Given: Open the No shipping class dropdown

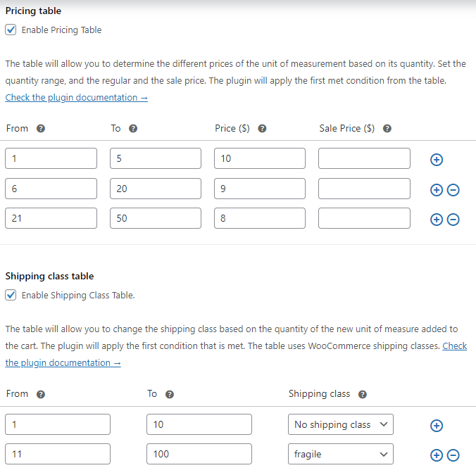Looking at the screenshot, I should [x=341, y=424].
